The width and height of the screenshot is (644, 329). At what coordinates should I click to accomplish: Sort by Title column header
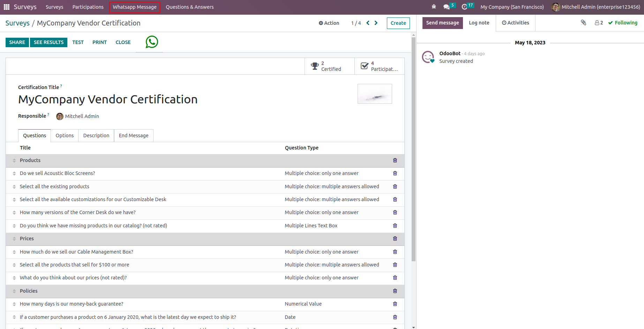pos(25,148)
